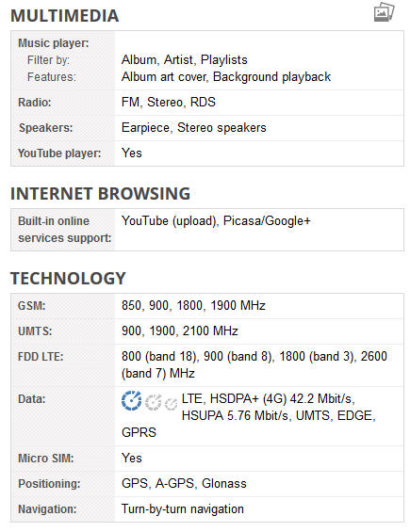Viewport: 410px width, 532px height.
Task: Click the Turn-by-turn navigation value
Action: [x=183, y=509]
